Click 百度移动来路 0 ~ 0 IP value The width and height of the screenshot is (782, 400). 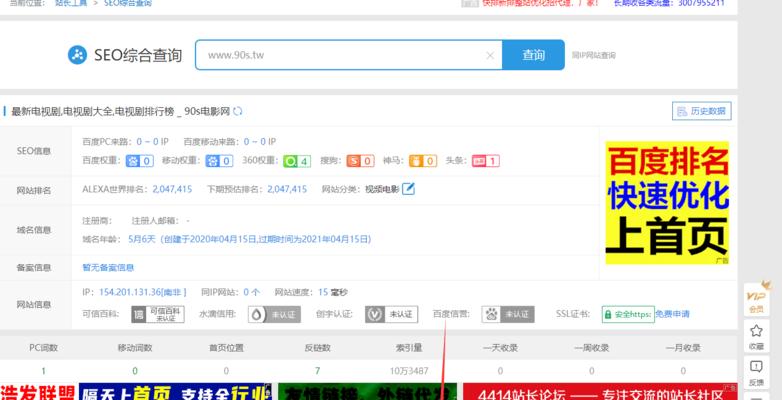(260, 142)
